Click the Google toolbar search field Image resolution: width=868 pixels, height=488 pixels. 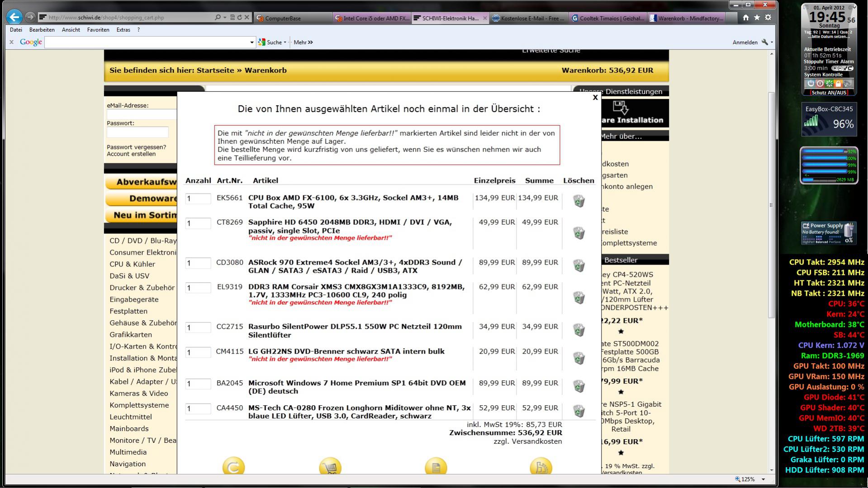147,42
